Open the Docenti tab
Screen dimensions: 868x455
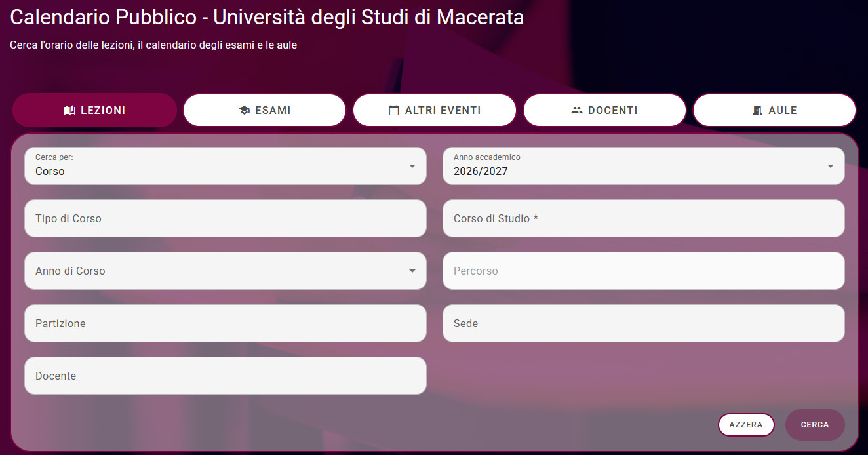click(x=604, y=110)
